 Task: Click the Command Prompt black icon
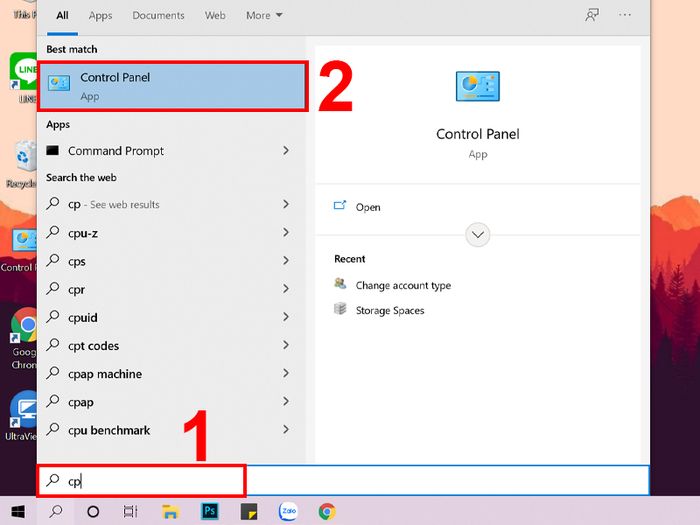pos(53,150)
